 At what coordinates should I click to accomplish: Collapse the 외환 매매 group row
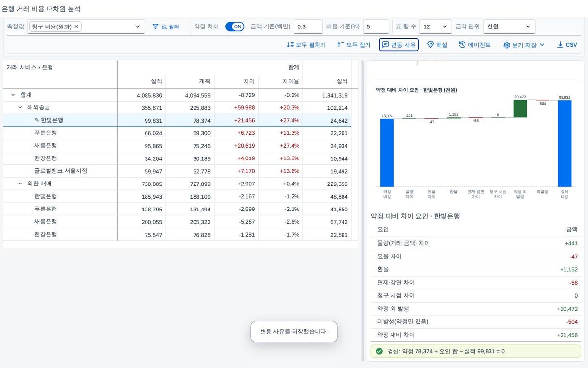click(20, 184)
